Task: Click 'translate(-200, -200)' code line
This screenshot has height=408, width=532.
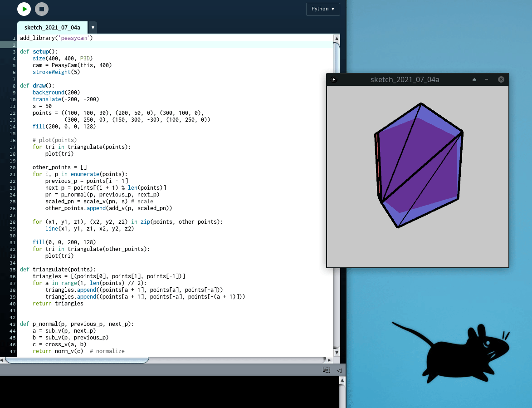Action: click(x=66, y=99)
